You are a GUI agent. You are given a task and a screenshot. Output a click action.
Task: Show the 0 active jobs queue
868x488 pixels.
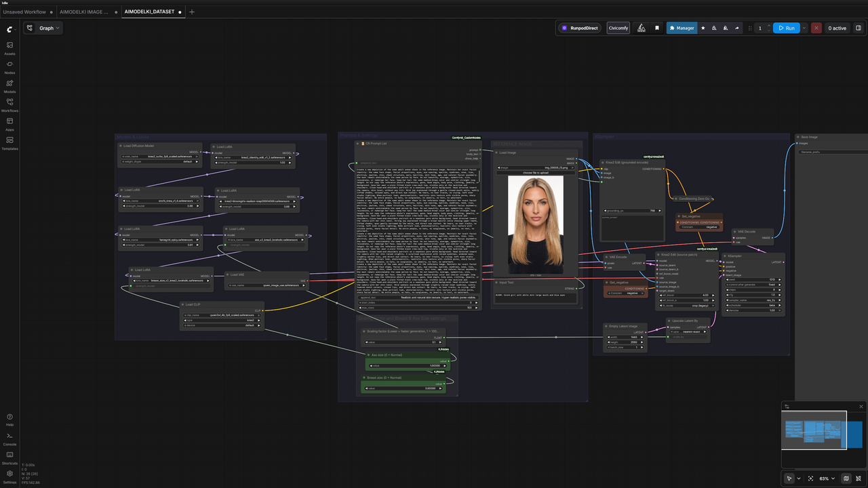837,28
